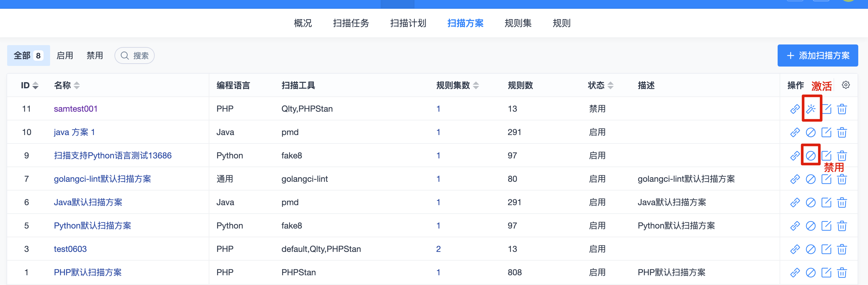Click the activate wand icon for samtest001
This screenshot has width=868, height=285.
pos(810,109)
